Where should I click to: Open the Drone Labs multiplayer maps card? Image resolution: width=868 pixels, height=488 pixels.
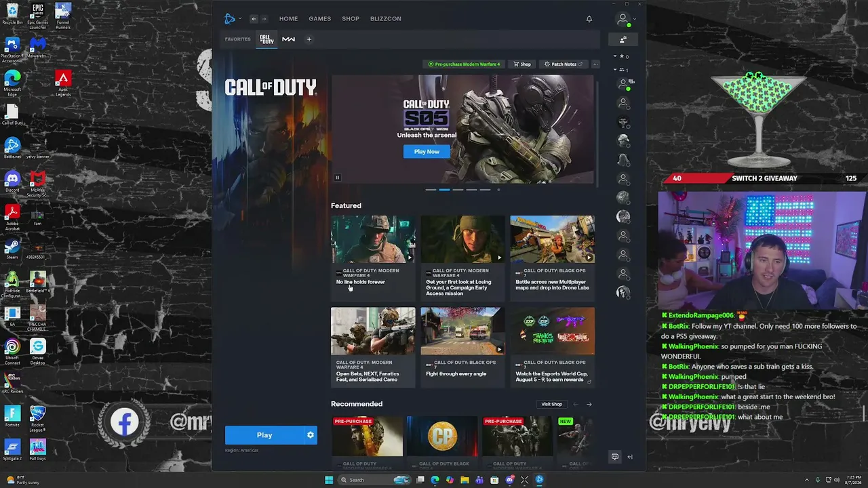[552, 258]
